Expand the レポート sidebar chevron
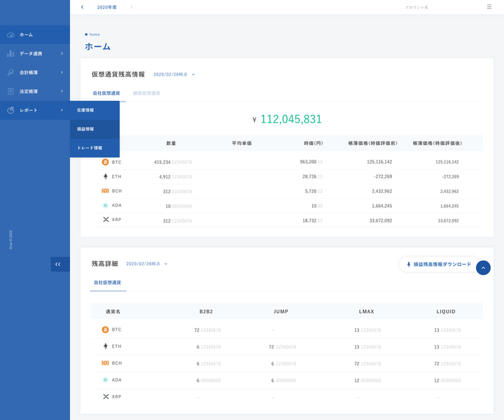 (62, 110)
